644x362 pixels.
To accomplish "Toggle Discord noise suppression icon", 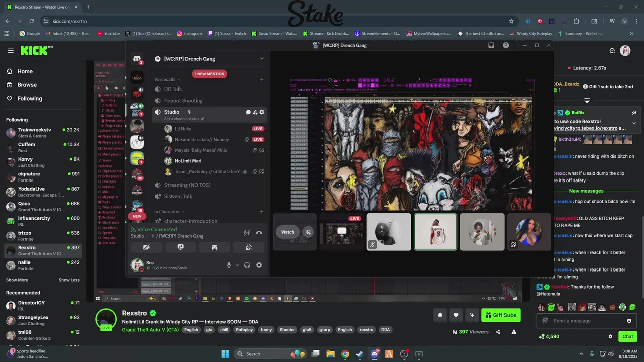I will pos(247,233).
